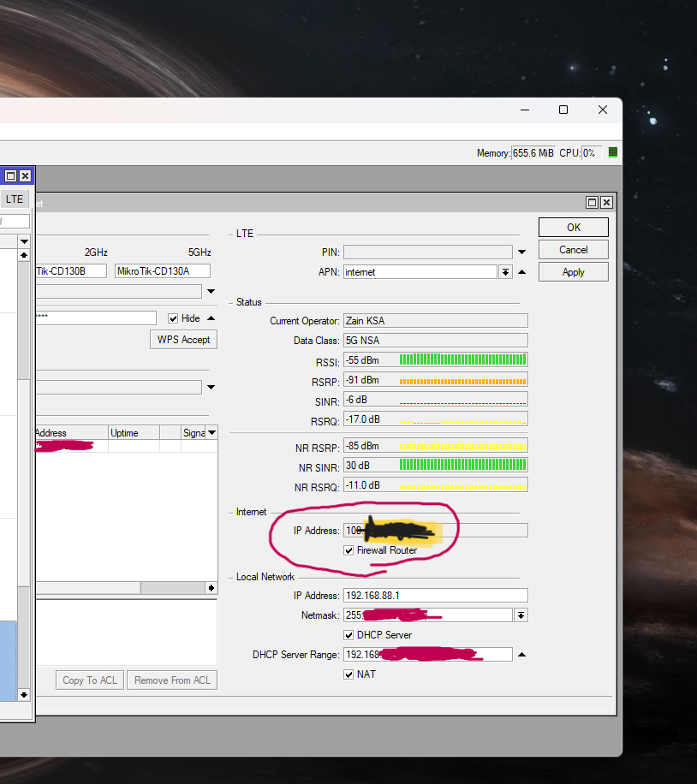Click the SINR -6 dB value
The height and width of the screenshot is (784, 697).
point(357,400)
